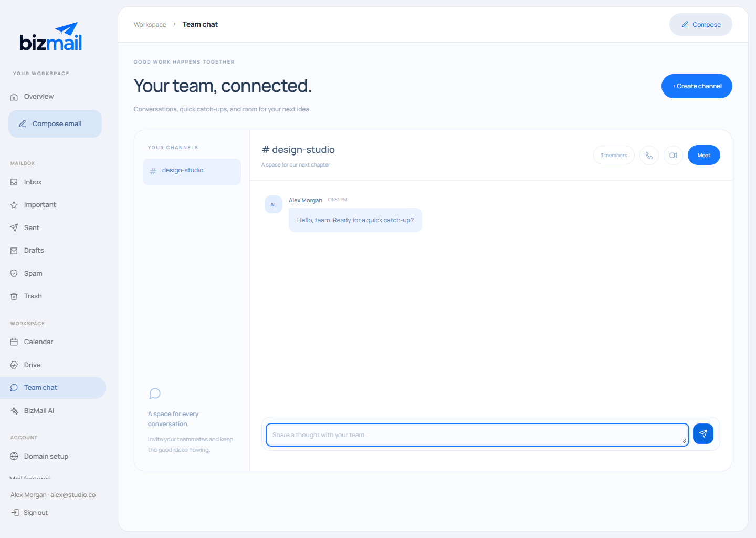Sign out of the account
756x538 pixels.
pyautogui.click(x=30, y=513)
